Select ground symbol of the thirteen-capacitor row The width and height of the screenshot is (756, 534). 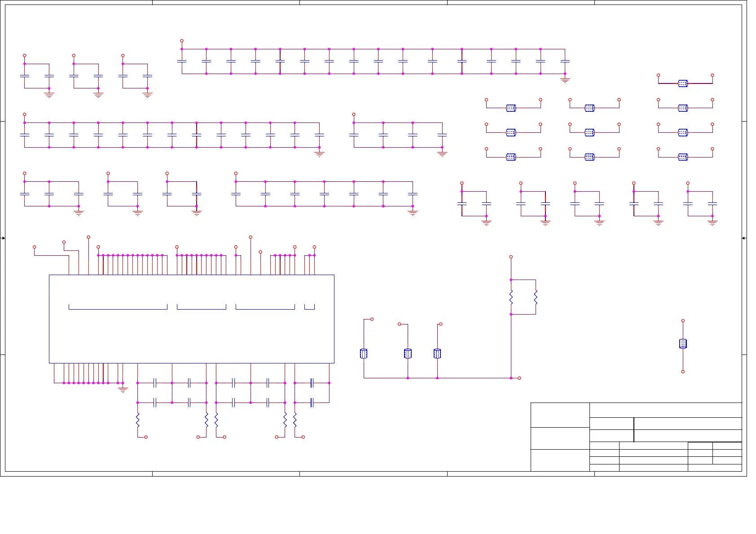[x=319, y=154]
